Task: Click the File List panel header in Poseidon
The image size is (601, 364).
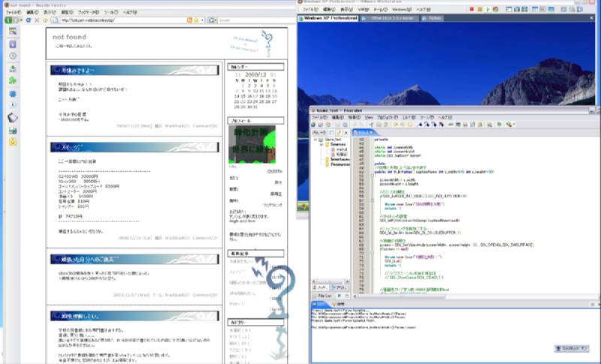Action: (x=323, y=296)
